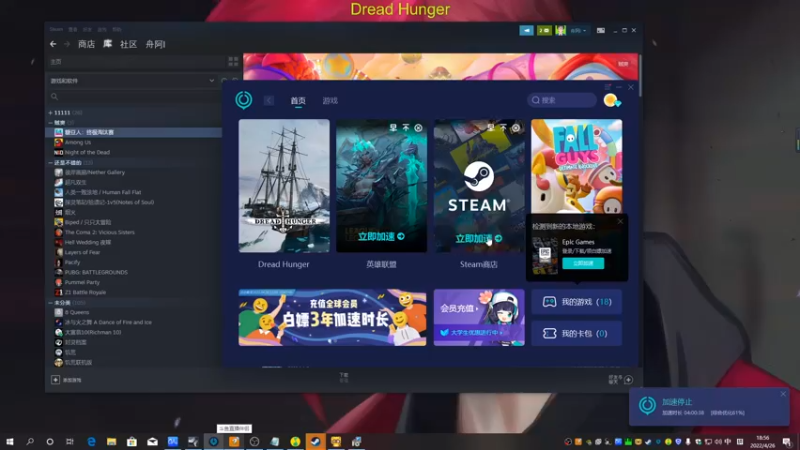Click 立即加速 on the 英雄联盟 card
This screenshot has height=450, width=800.
381,237
